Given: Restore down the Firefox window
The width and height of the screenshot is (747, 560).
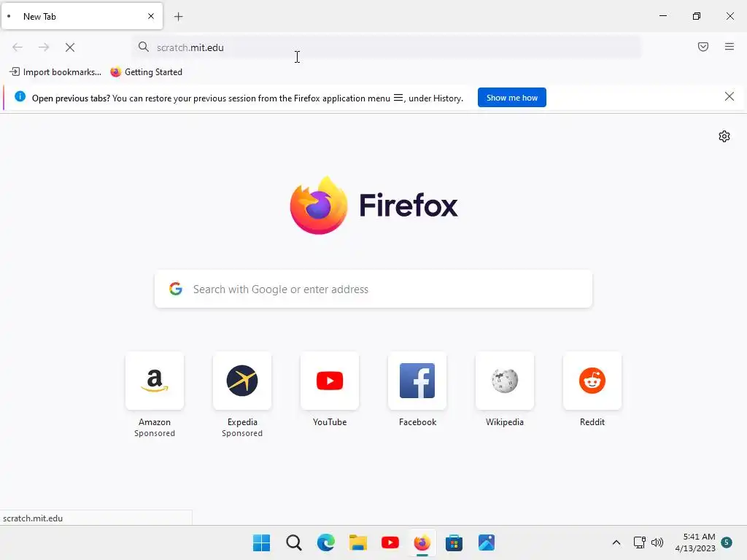Looking at the screenshot, I should pos(697,16).
